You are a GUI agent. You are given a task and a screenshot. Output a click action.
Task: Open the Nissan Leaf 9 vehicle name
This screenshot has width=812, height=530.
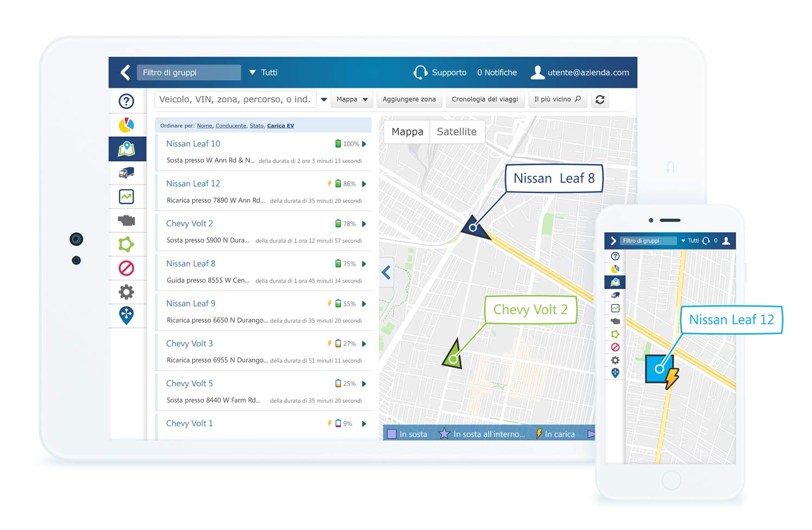pos(191,304)
